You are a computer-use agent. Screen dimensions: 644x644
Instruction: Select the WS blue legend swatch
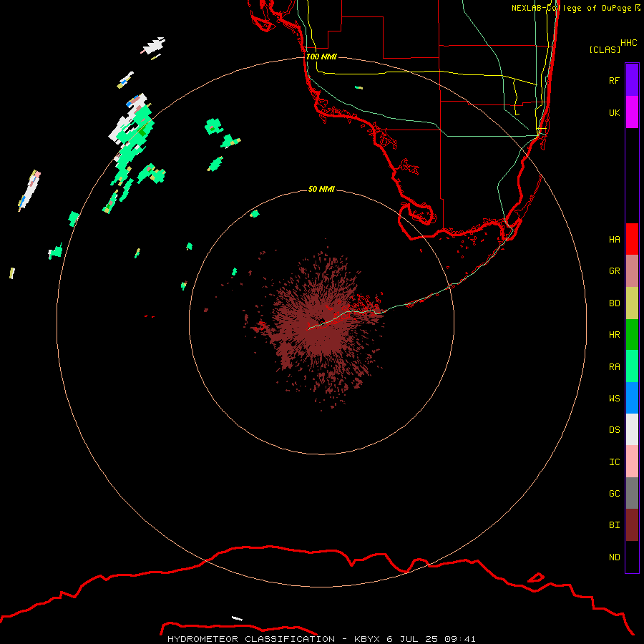click(x=632, y=398)
